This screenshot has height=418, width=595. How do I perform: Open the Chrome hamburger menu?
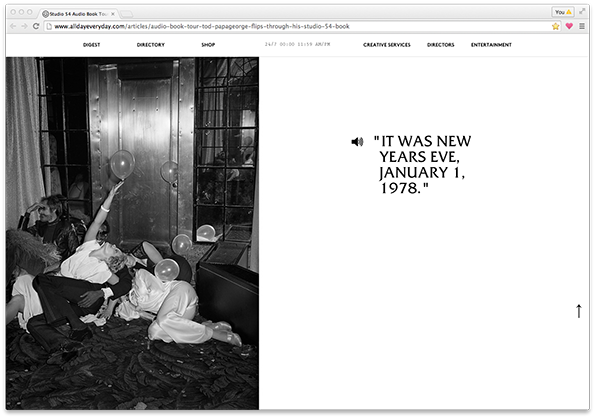pos(582,26)
